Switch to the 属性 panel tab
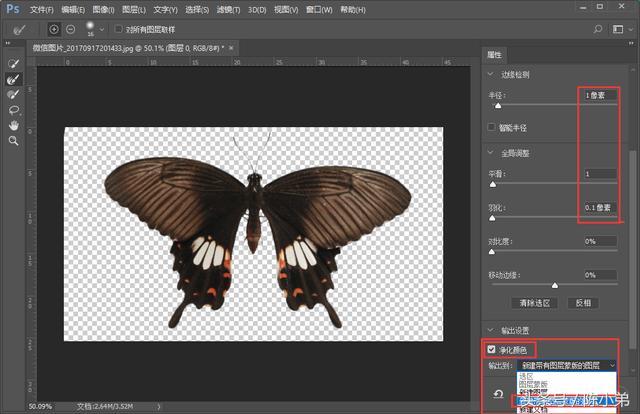Viewport: 640px width, 414px height. pos(494,55)
